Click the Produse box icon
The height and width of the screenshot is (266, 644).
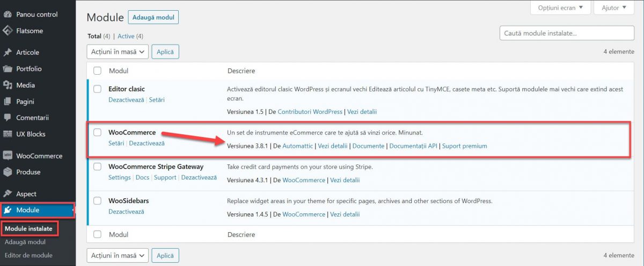coord(8,172)
